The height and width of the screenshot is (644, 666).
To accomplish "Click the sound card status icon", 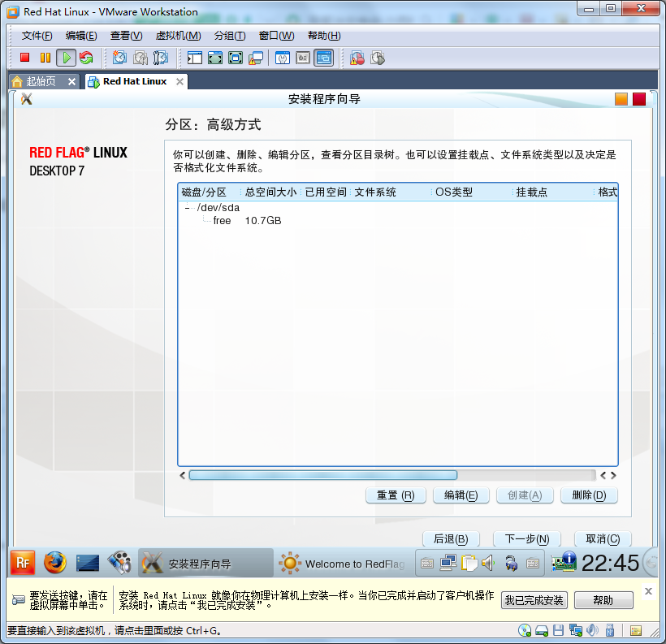I will pos(592,630).
